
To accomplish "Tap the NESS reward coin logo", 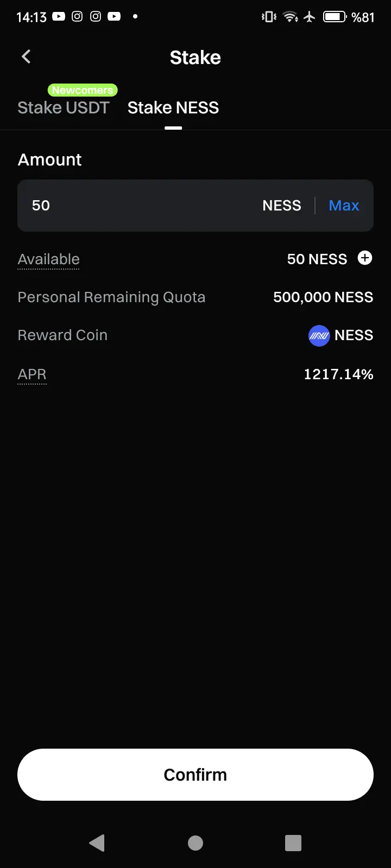I will coord(319,336).
